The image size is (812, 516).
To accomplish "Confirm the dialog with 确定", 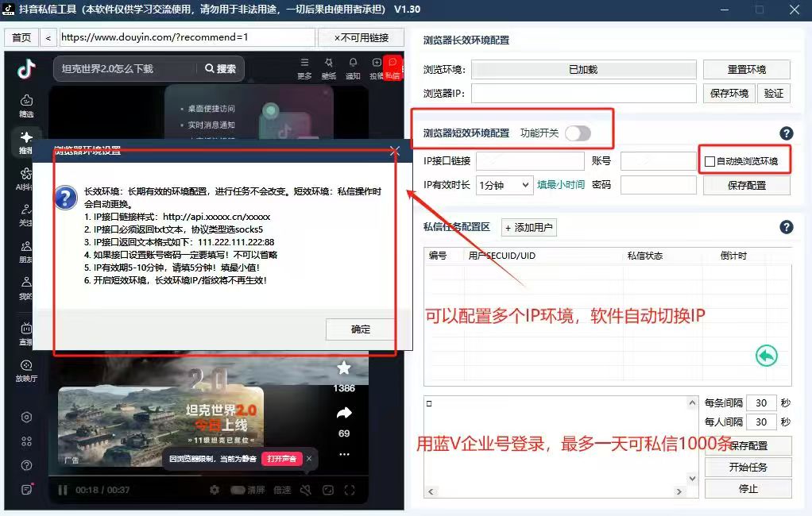I will click(361, 329).
